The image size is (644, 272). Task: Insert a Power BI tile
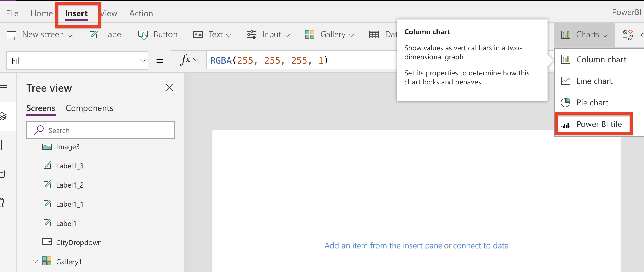[599, 124]
